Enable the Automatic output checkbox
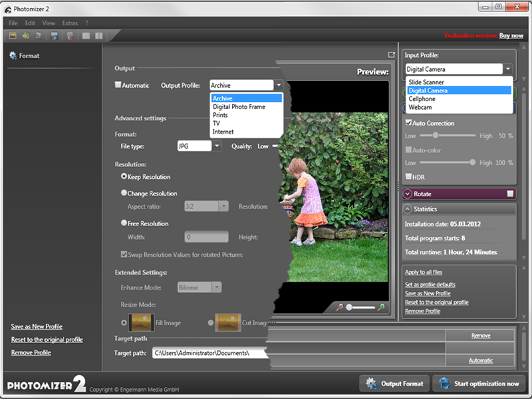 118,85
